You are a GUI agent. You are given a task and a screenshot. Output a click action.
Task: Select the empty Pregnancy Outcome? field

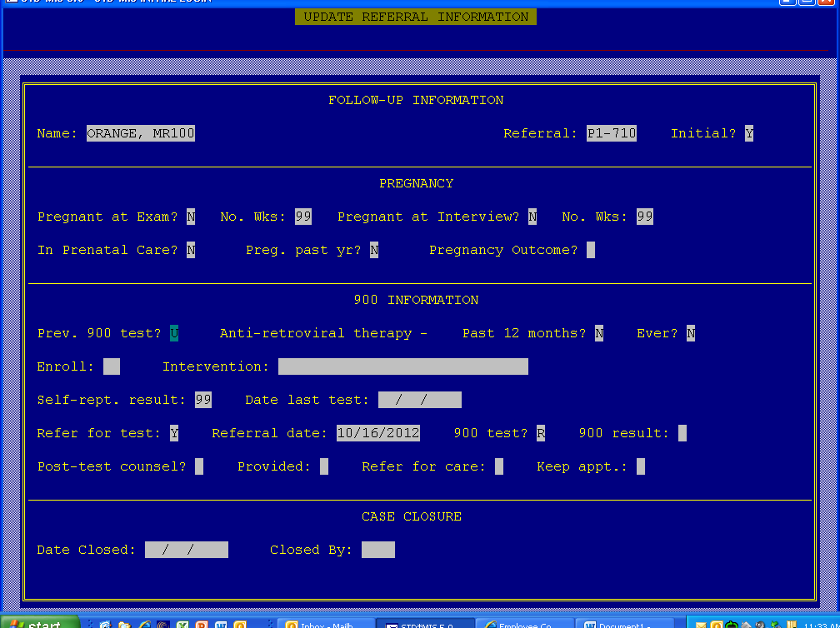tap(590, 250)
